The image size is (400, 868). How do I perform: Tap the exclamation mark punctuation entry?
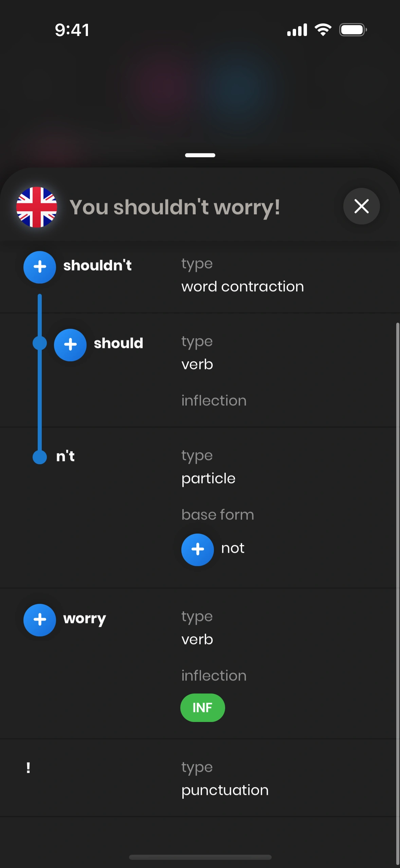pos(29,768)
